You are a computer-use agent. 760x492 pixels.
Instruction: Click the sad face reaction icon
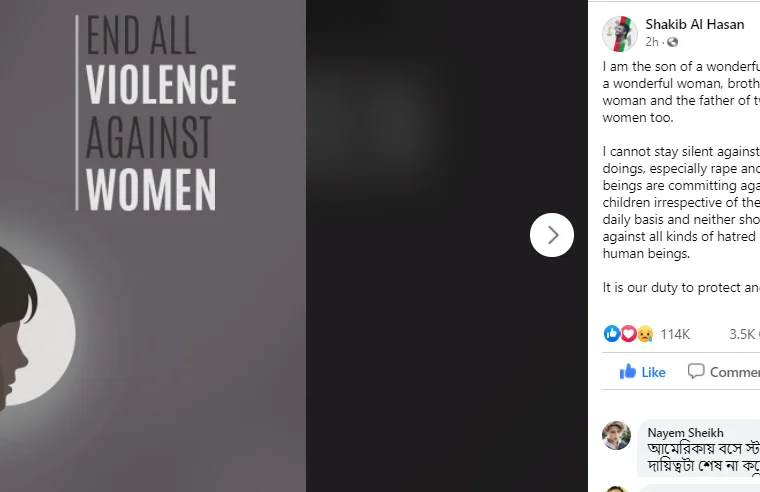(645, 333)
